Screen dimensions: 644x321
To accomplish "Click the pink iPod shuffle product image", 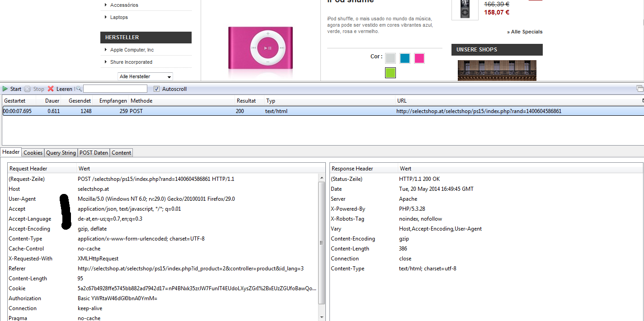I will pos(261,49).
